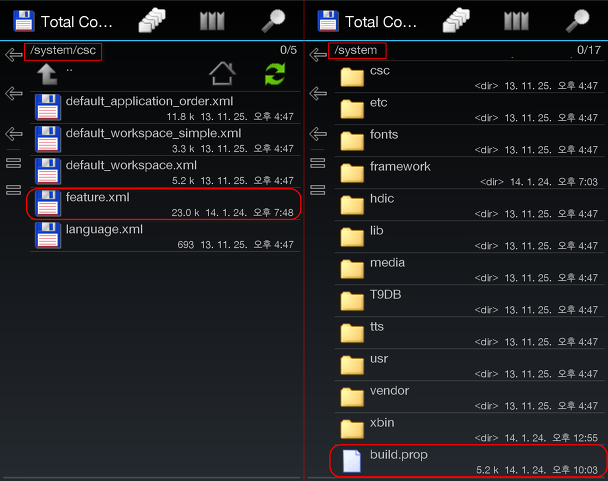The height and width of the screenshot is (481, 608).
Task: Tap the /system/csc path label
Action: pos(63,50)
